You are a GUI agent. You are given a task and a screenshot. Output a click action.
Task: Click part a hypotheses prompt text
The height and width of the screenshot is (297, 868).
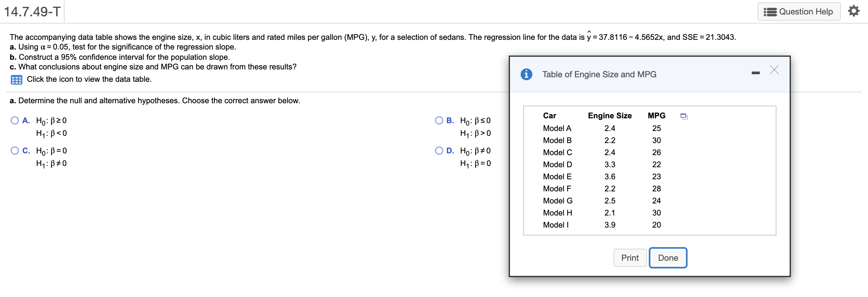point(155,101)
